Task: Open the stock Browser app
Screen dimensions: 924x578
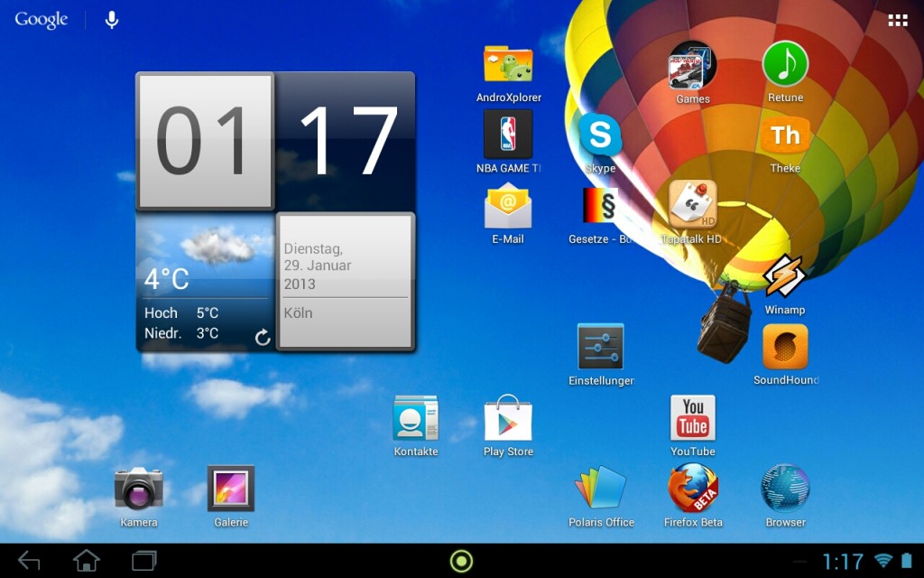Action: tap(785, 488)
